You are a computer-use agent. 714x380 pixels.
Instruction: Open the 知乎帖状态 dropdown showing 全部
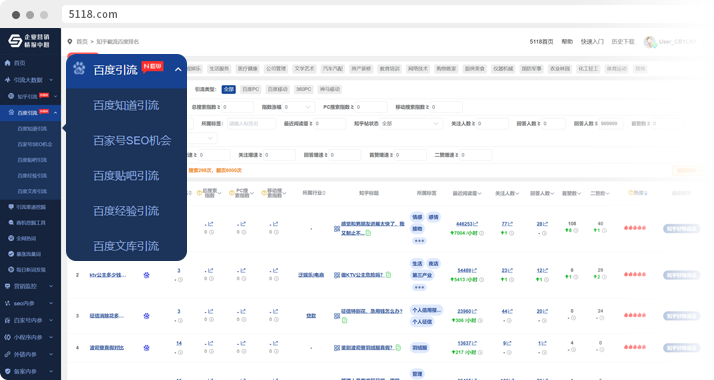[x=411, y=123]
